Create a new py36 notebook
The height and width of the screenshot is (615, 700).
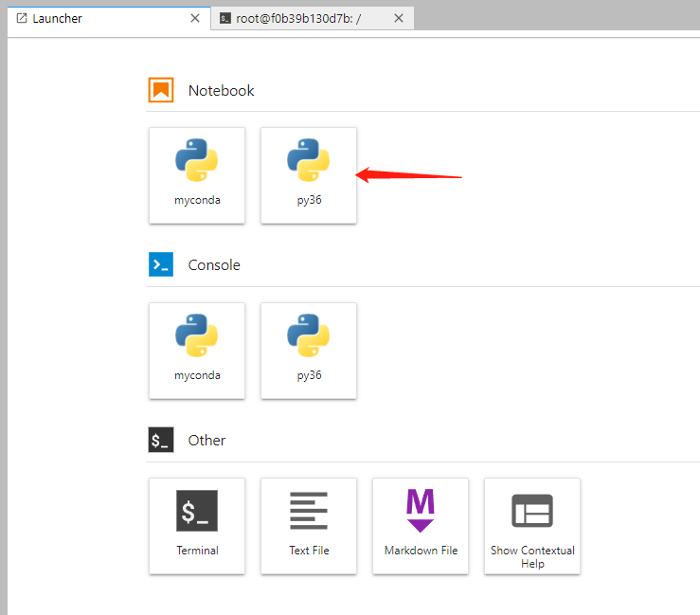[309, 175]
